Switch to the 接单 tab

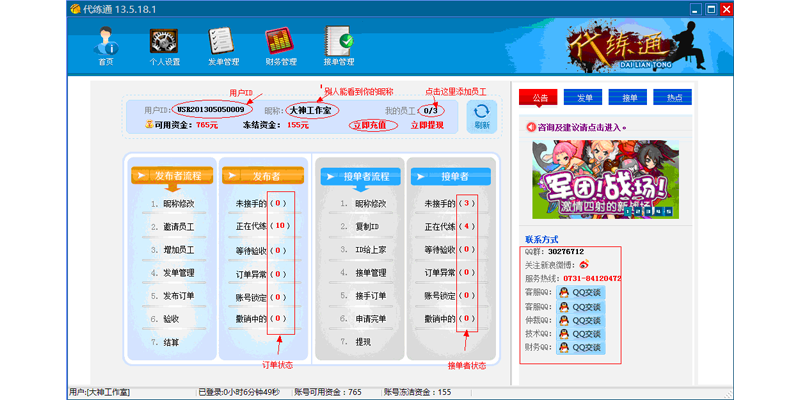(x=628, y=97)
